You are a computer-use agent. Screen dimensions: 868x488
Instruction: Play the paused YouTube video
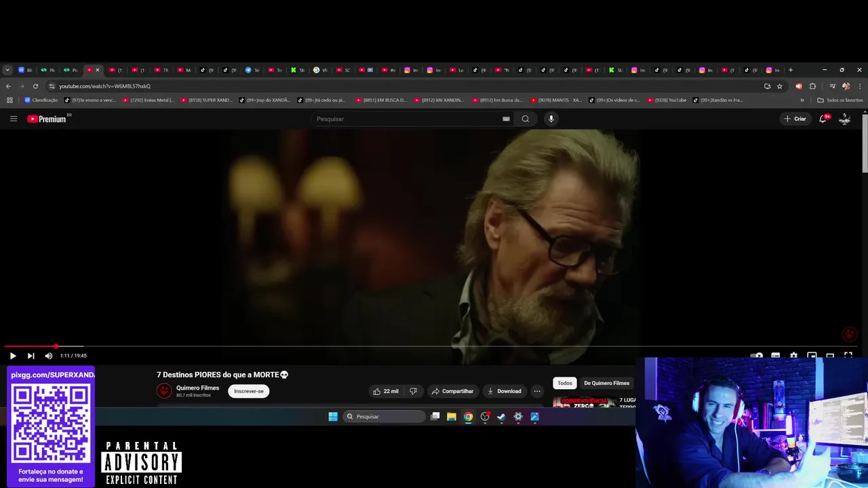point(12,356)
